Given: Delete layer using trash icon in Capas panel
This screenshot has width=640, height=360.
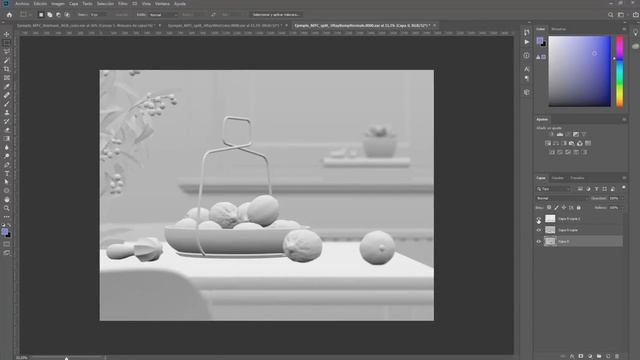Looking at the screenshot, I should [x=616, y=356].
